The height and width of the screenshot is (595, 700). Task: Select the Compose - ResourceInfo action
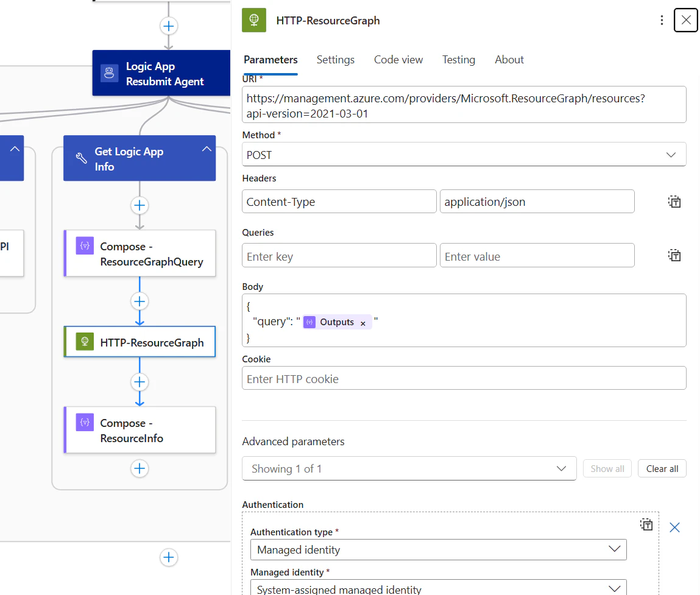tap(140, 430)
